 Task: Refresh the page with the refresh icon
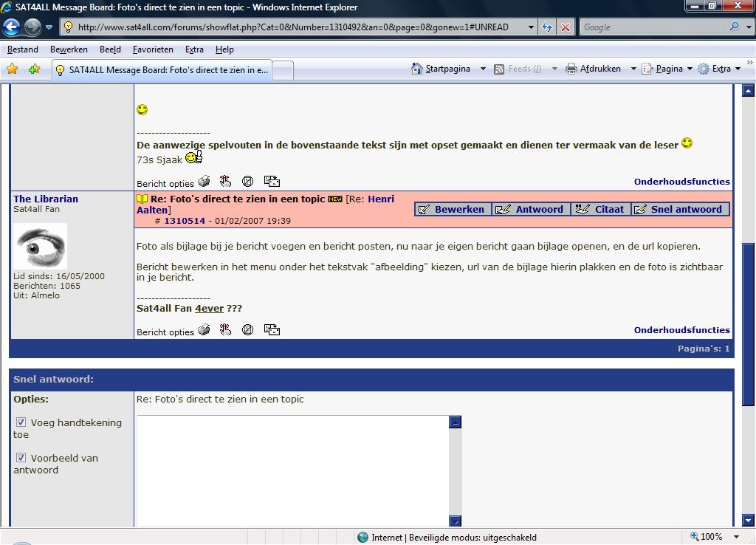coord(547,27)
